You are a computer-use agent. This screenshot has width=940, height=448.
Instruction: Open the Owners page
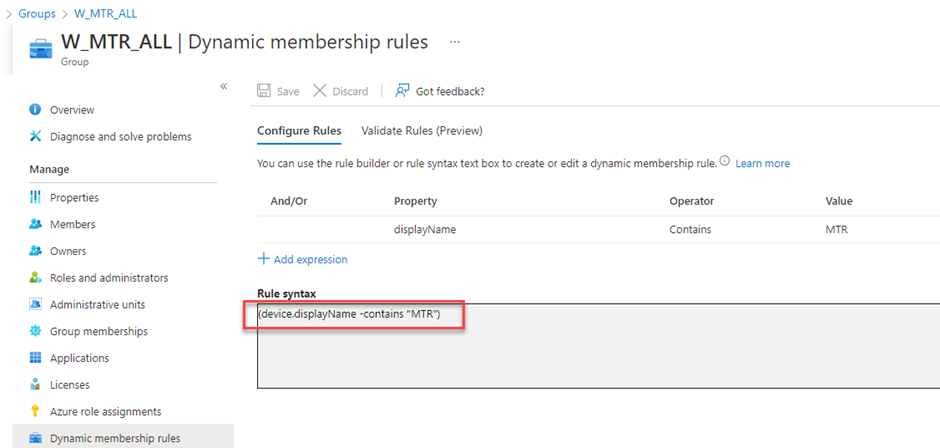click(68, 251)
